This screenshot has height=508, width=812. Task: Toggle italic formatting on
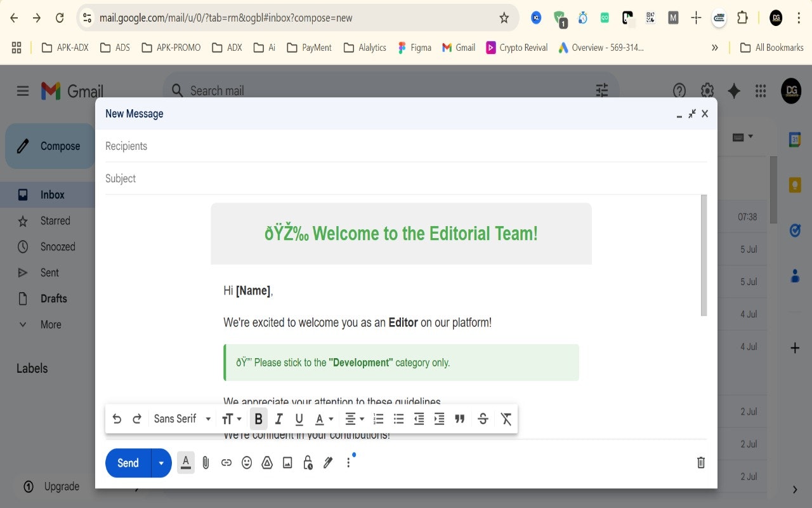point(278,418)
